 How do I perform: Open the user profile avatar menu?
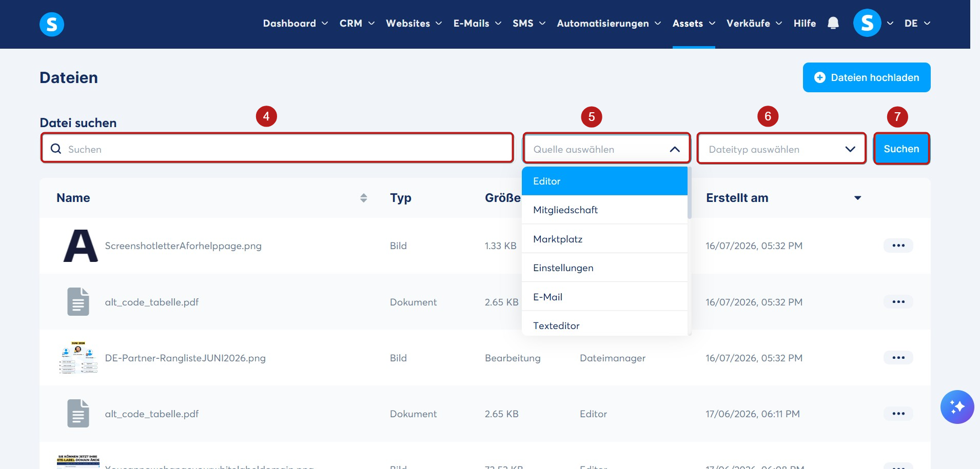867,23
